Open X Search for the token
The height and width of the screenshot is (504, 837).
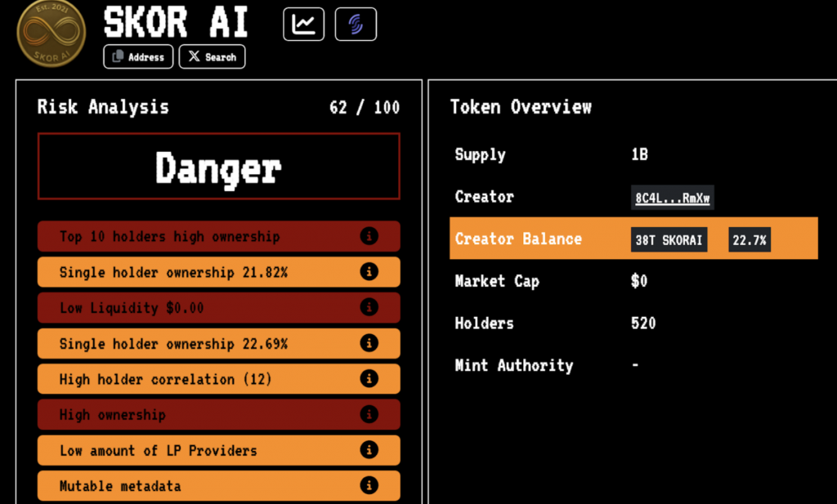212,57
